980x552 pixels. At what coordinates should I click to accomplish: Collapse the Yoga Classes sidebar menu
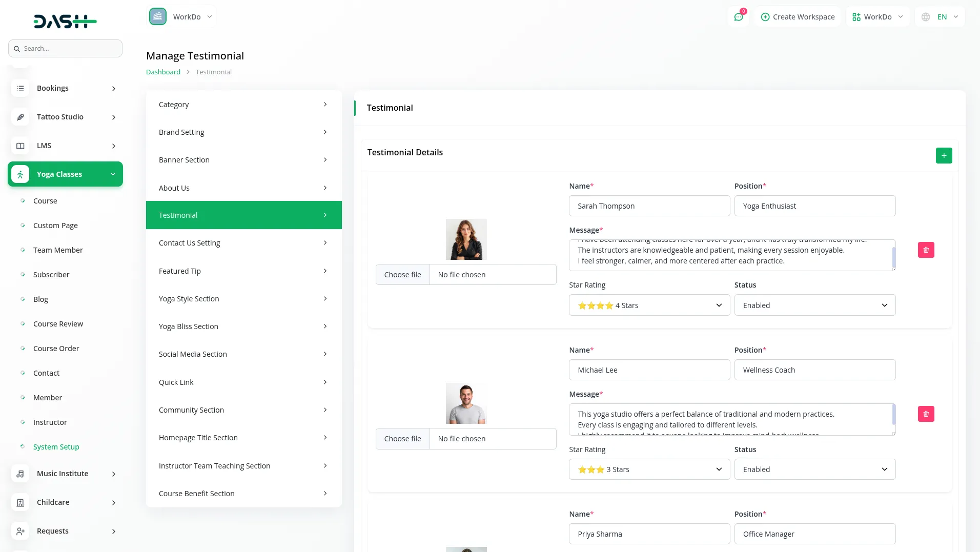[x=113, y=174]
